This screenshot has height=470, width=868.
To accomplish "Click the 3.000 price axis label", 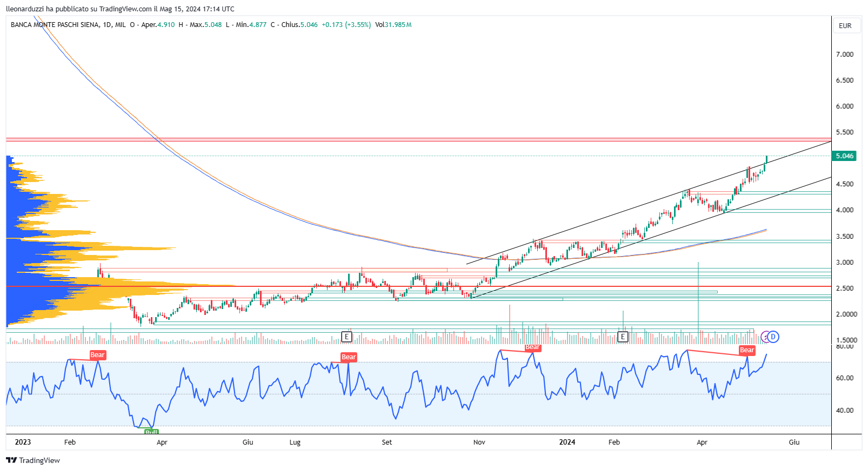I will coord(845,262).
